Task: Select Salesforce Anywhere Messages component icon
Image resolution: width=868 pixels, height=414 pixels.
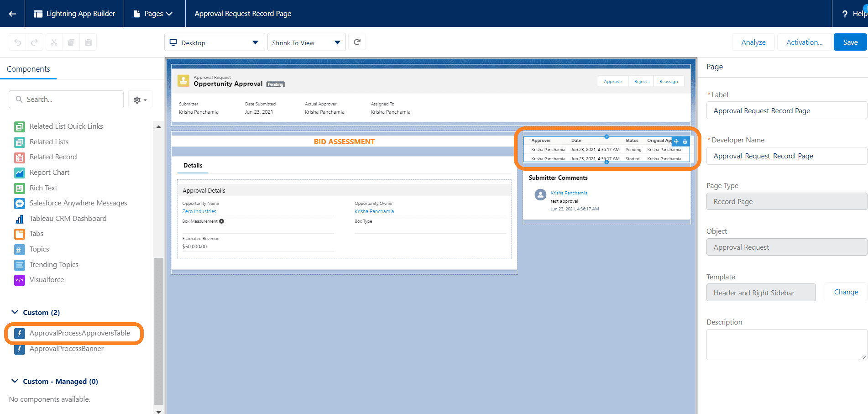Action: (x=20, y=203)
